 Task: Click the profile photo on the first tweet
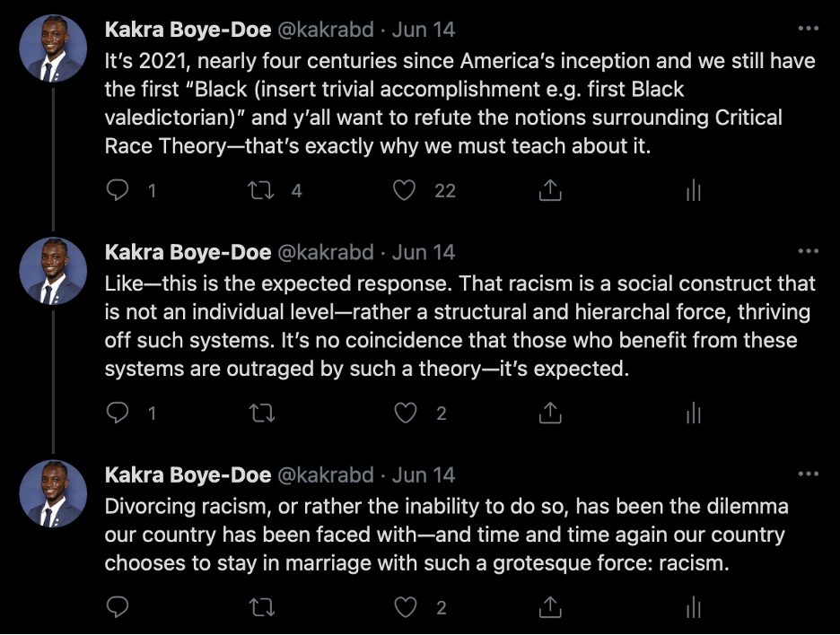point(53,48)
